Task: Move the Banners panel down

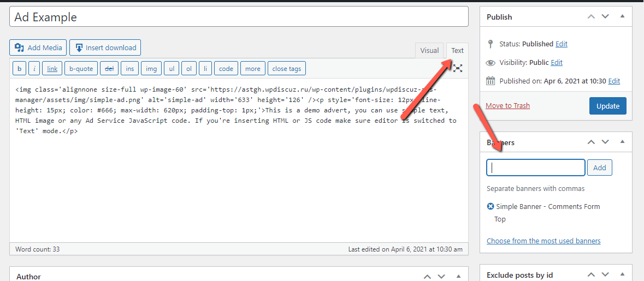Action: (x=605, y=142)
